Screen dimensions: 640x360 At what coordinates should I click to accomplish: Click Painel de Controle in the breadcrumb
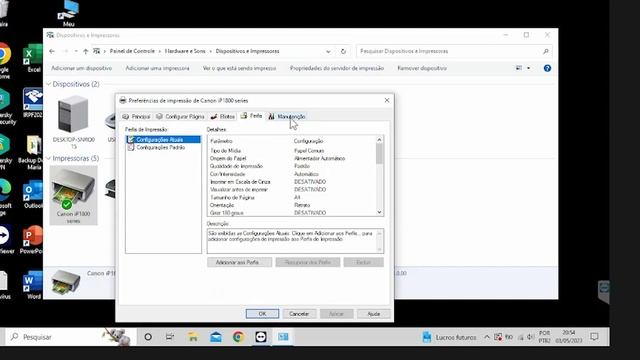pos(132,51)
